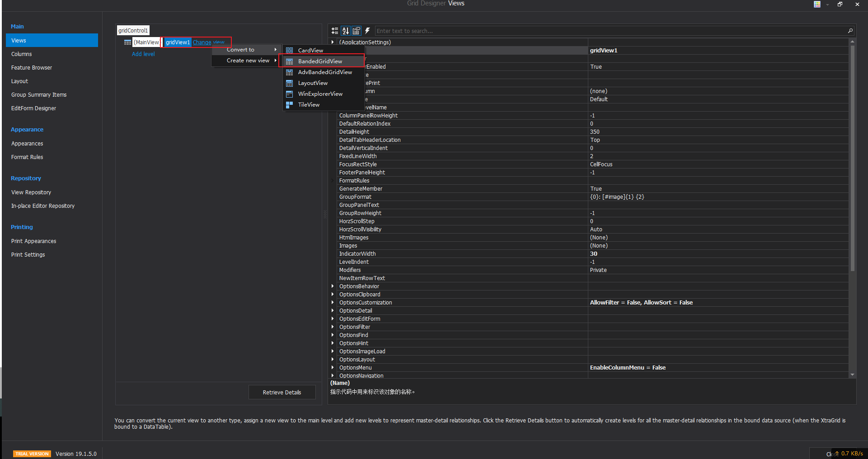Choose BandedGridView from view list
The width and height of the screenshot is (868, 459).
click(324, 61)
